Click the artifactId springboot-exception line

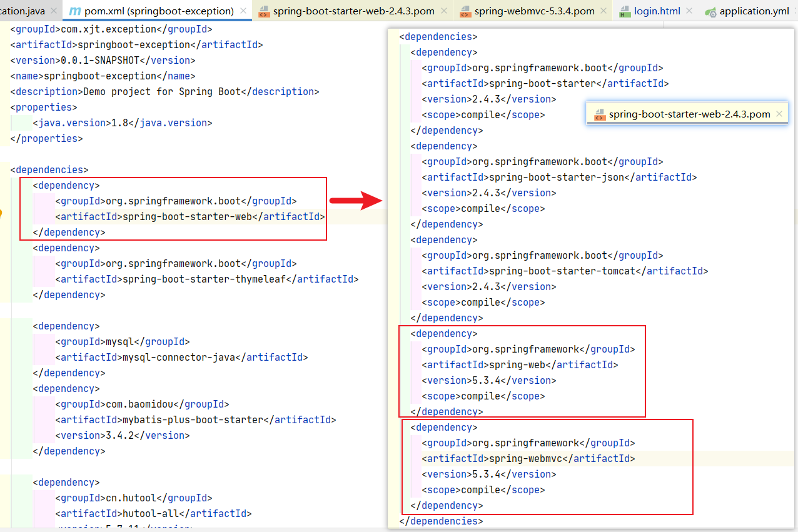coord(136,45)
